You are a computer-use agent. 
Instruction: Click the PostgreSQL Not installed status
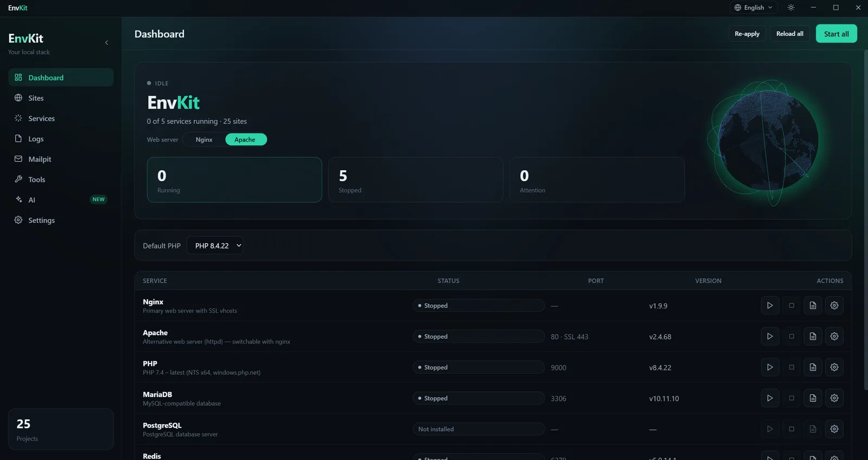pos(478,429)
